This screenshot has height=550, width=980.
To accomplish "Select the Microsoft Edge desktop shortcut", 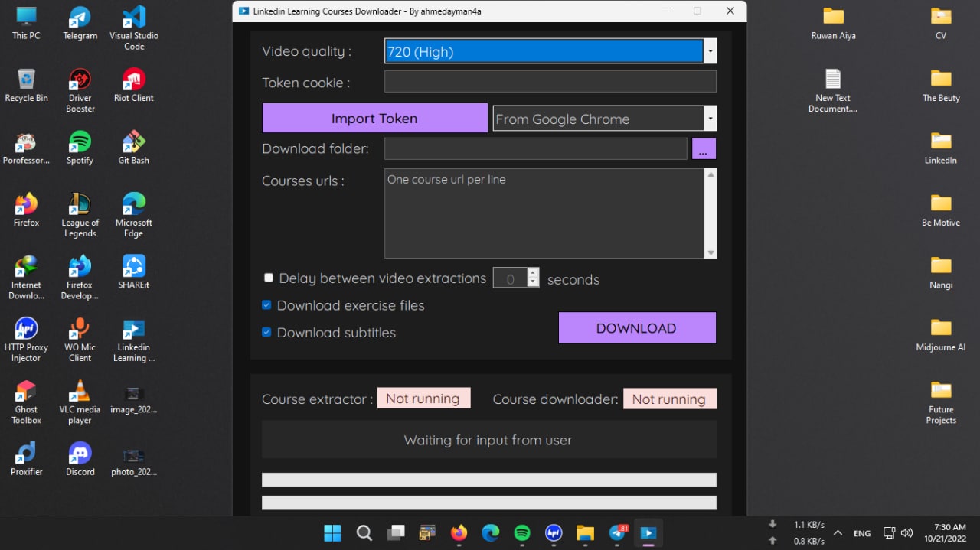I will click(134, 215).
